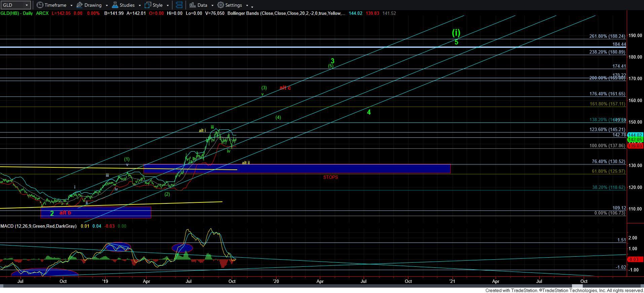Open the Settings menu
Screen dimensions: 644x293
coord(234,5)
